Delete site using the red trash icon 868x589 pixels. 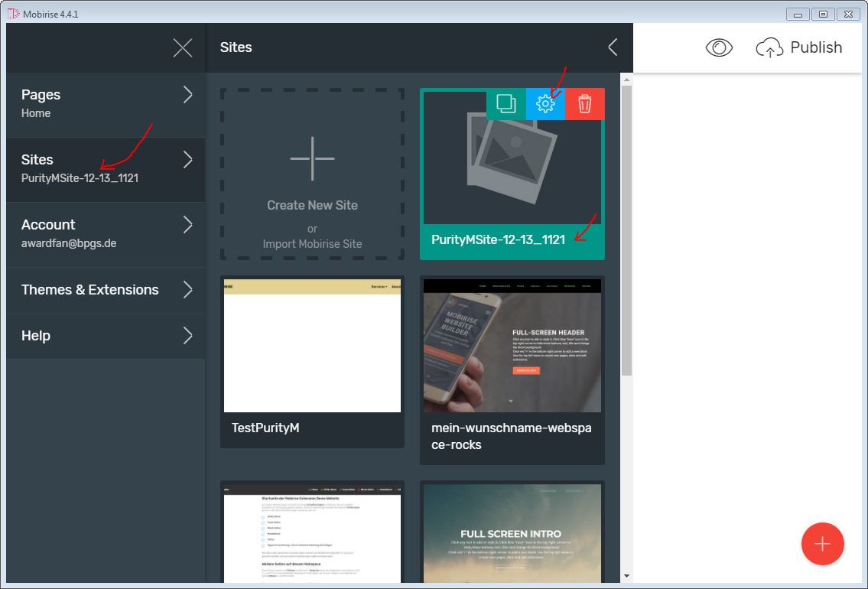pyautogui.click(x=585, y=104)
